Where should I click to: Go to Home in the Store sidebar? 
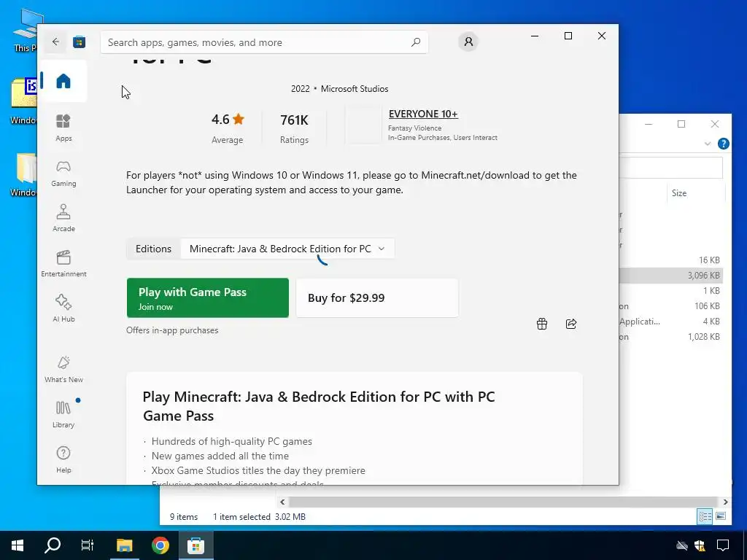point(63,81)
